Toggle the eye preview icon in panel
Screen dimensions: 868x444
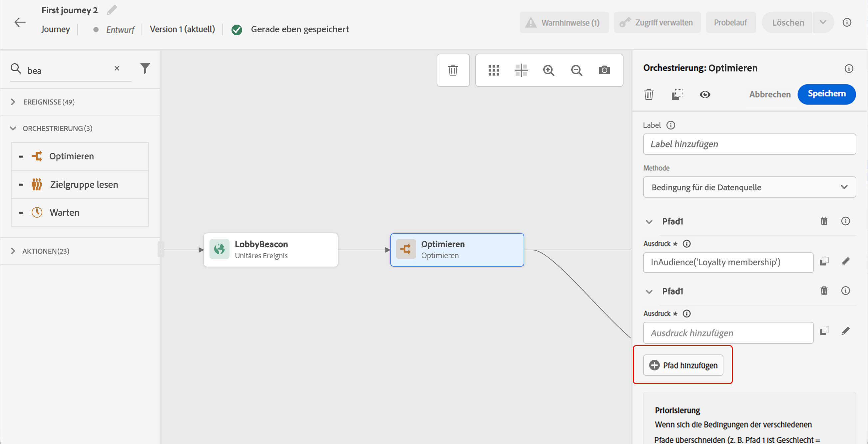705,95
